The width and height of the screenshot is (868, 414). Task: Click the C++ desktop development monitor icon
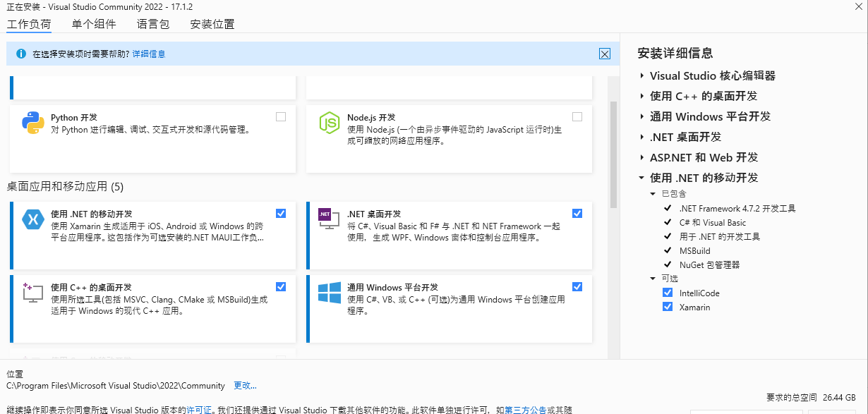[x=33, y=293]
